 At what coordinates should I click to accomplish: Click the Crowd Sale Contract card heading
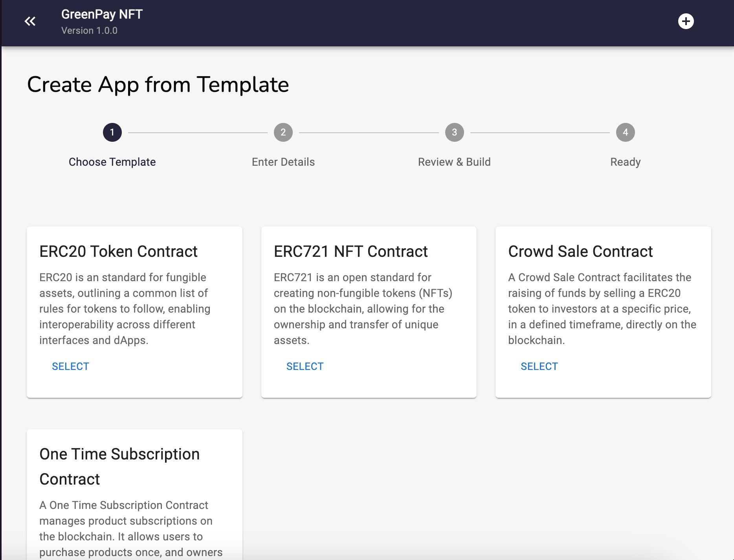[580, 251]
